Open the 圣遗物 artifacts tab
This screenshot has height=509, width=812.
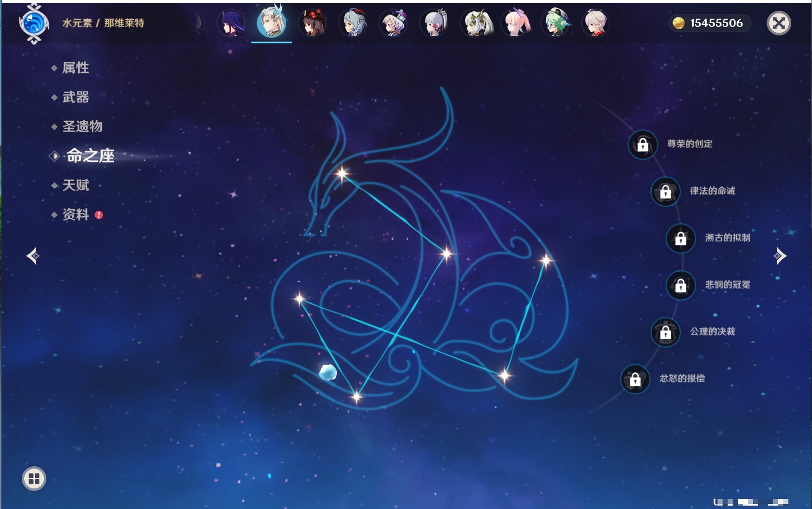(82, 127)
